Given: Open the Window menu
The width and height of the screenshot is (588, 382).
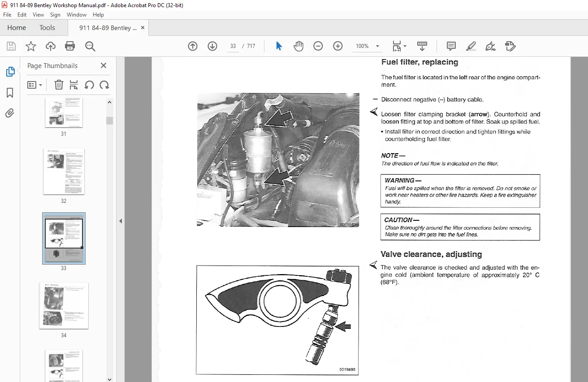Looking at the screenshot, I should coord(77,15).
